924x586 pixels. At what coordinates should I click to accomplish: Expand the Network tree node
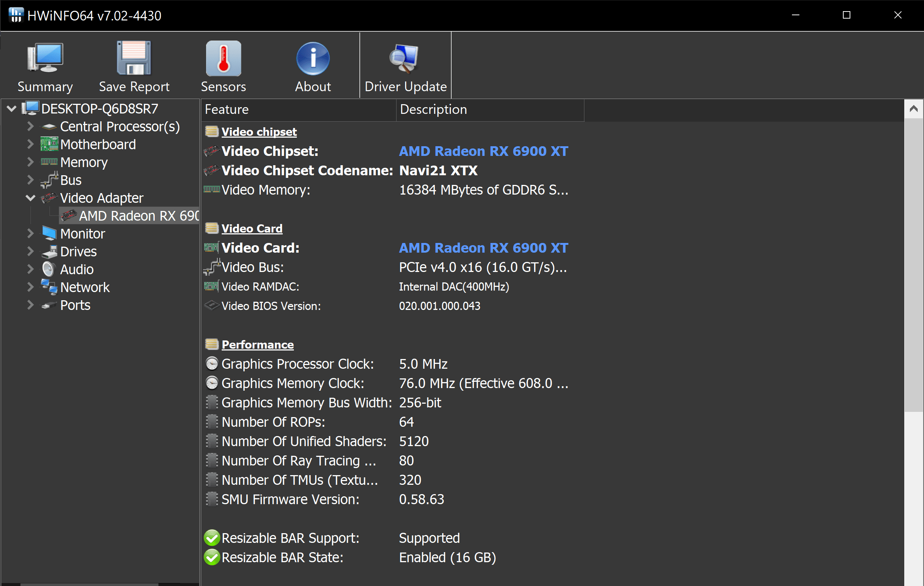pos(30,287)
